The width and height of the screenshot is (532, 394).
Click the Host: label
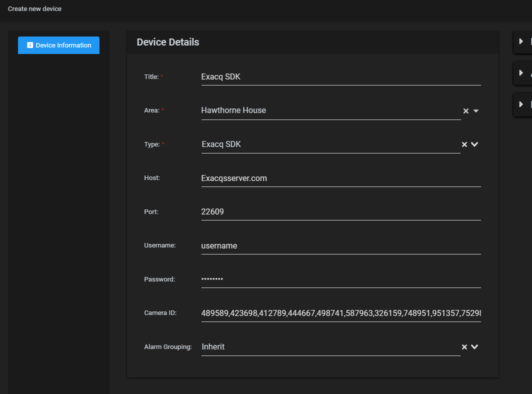coord(152,178)
